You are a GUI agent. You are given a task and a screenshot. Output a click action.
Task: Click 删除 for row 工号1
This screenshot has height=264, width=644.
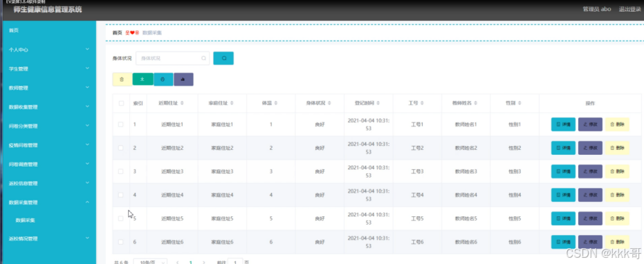pos(617,124)
